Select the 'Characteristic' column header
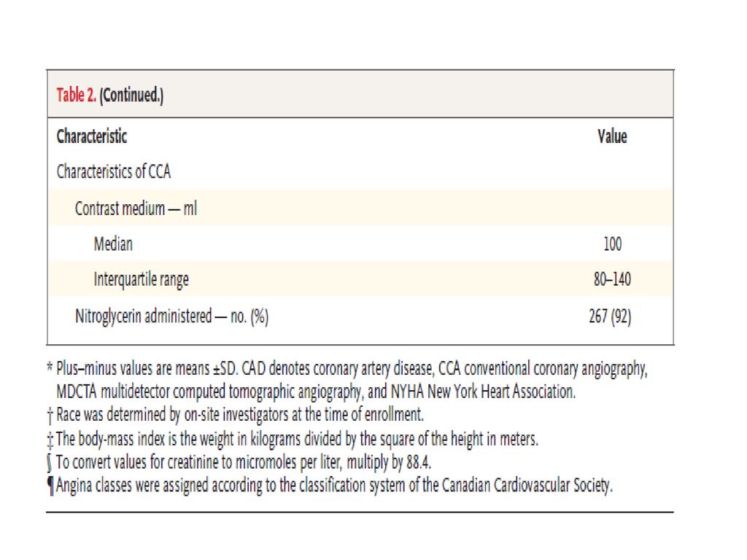The width and height of the screenshot is (747, 560). (x=92, y=136)
